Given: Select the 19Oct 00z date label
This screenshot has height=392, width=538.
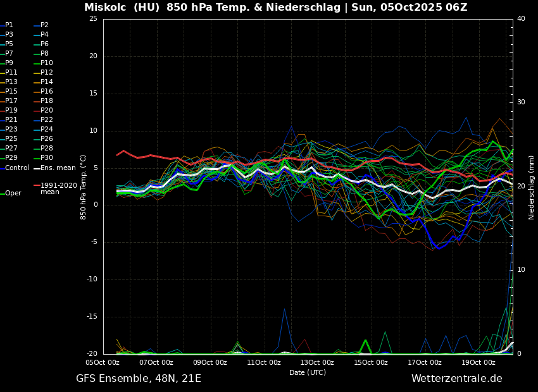Looking at the screenshot, I should [x=478, y=362].
